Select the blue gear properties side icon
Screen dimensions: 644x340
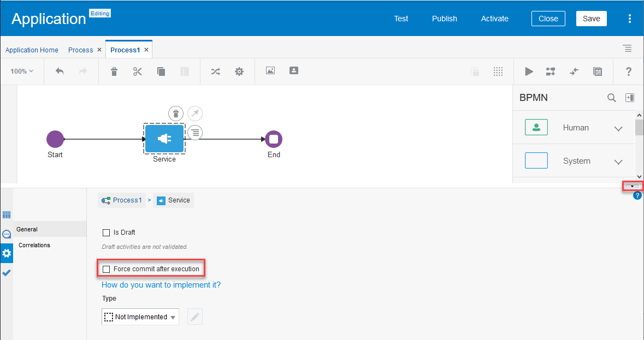[7, 253]
